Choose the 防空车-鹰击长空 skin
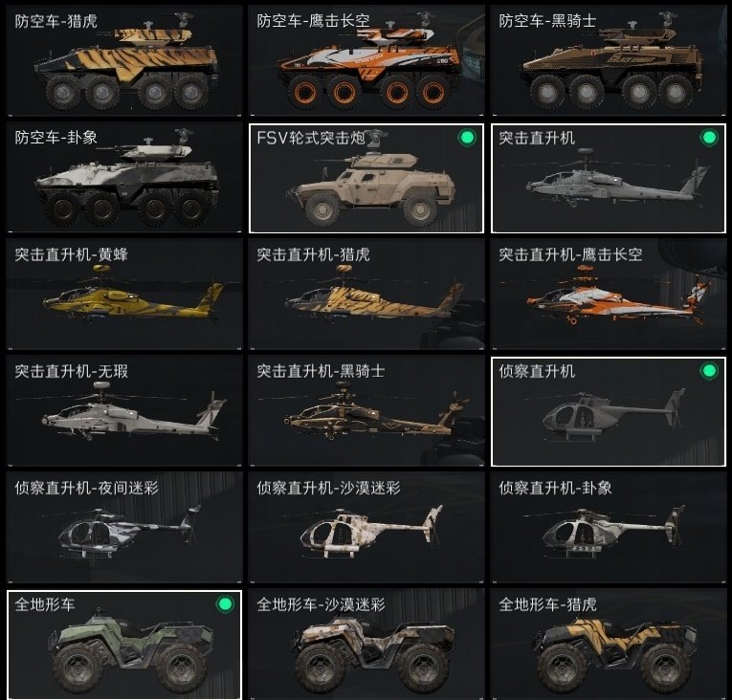Image resolution: width=732 pixels, height=700 pixels. click(x=366, y=60)
